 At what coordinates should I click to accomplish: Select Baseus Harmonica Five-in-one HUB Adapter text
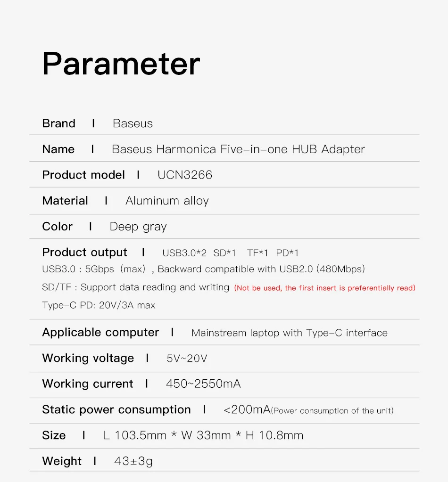coord(238,149)
